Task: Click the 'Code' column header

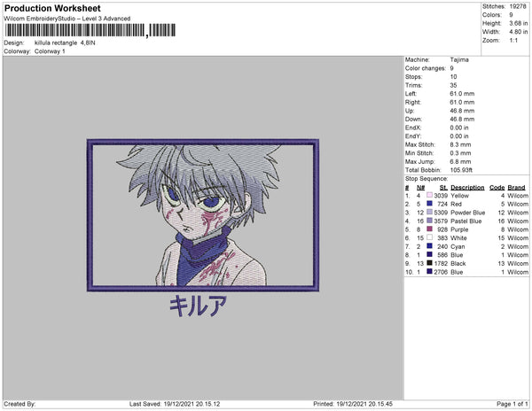Action: 497,188
